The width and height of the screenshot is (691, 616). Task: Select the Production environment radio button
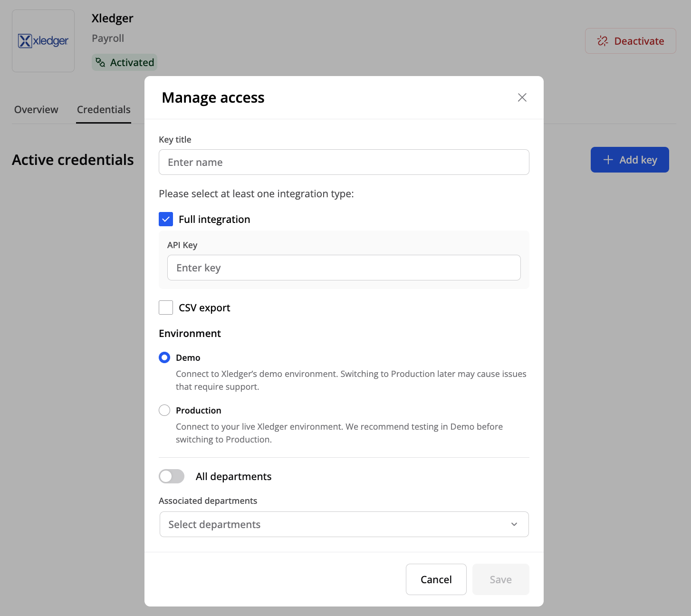164,410
